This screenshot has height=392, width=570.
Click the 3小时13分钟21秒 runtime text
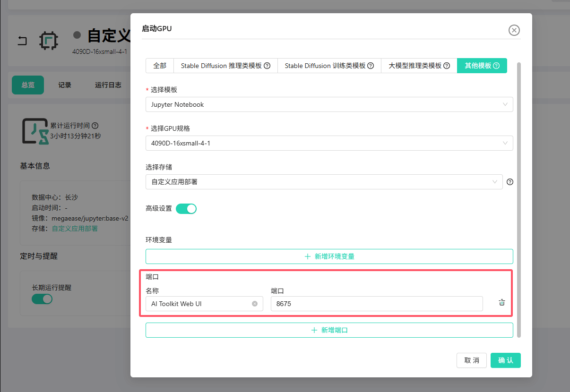click(x=76, y=136)
